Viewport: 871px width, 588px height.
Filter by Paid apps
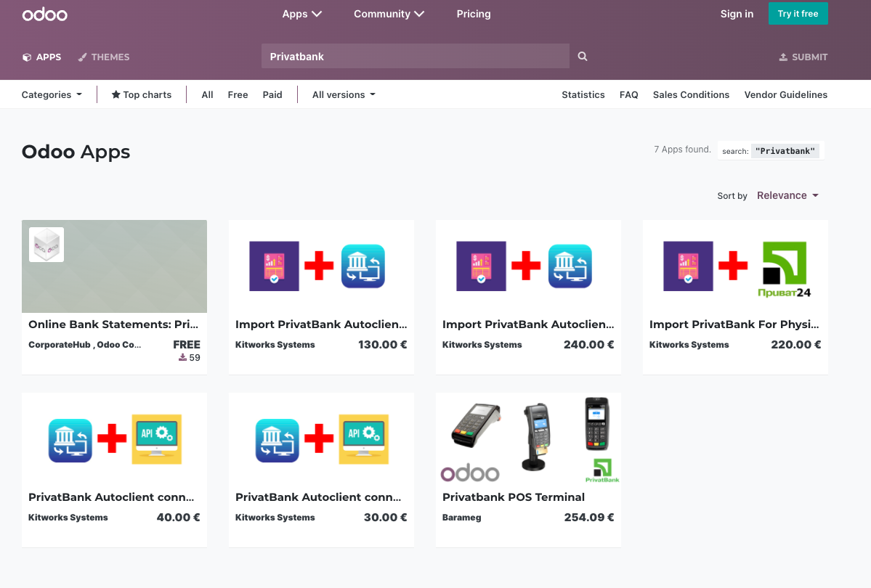[272, 95]
